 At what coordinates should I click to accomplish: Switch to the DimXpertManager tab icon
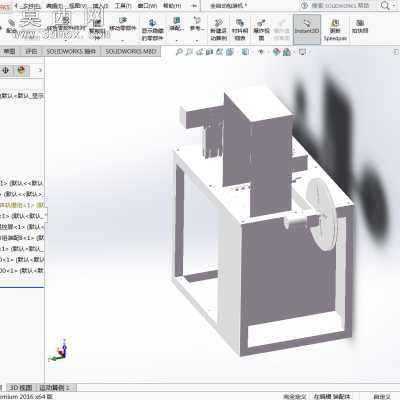(5, 70)
